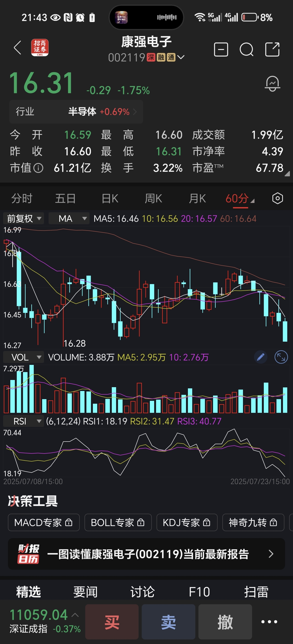Tap the 市盈TTM 67.78 value
293x644 pixels.
click(x=270, y=168)
